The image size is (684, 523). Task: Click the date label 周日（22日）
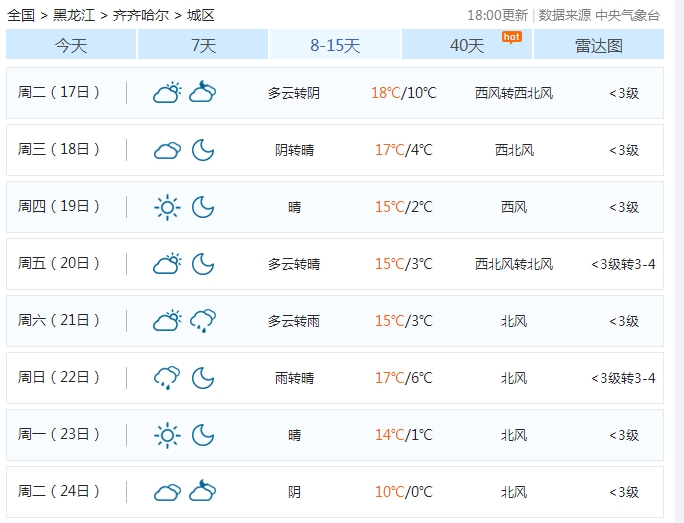tap(59, 377)
